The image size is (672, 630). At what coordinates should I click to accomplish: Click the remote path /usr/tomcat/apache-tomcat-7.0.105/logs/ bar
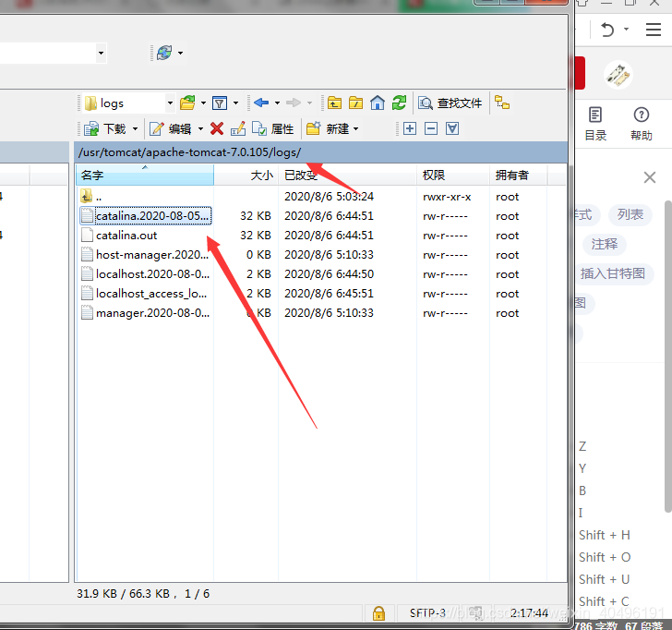[x=320, y=152]
